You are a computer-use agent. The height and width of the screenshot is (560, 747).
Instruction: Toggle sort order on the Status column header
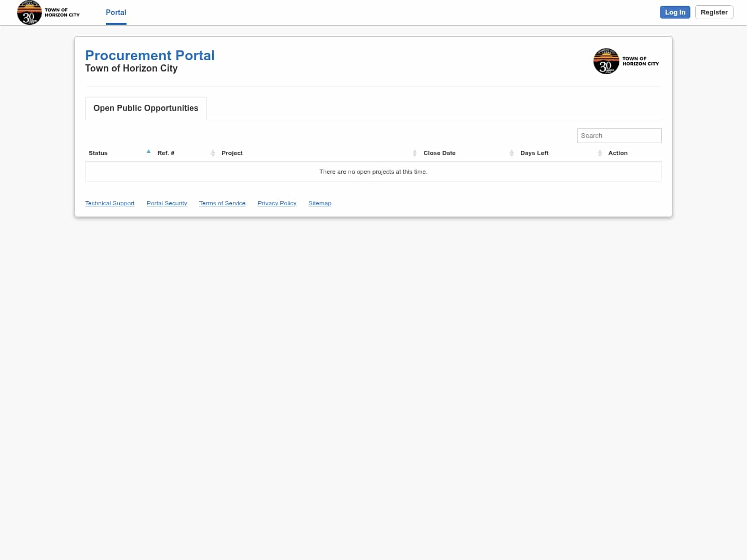98,153
